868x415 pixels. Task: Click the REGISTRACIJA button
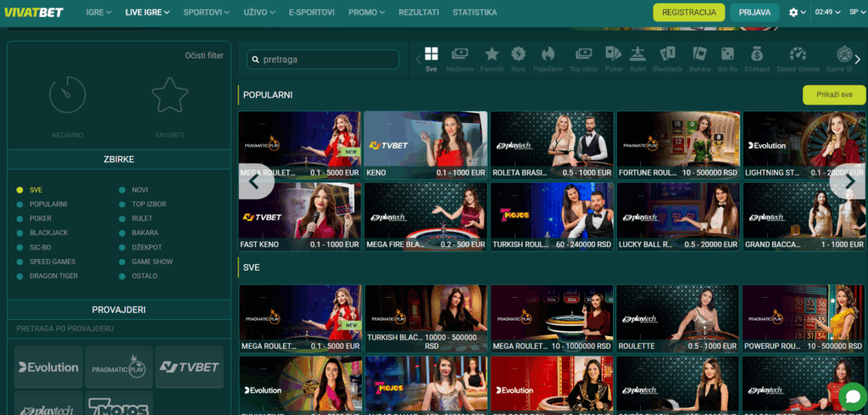(689, 13)
